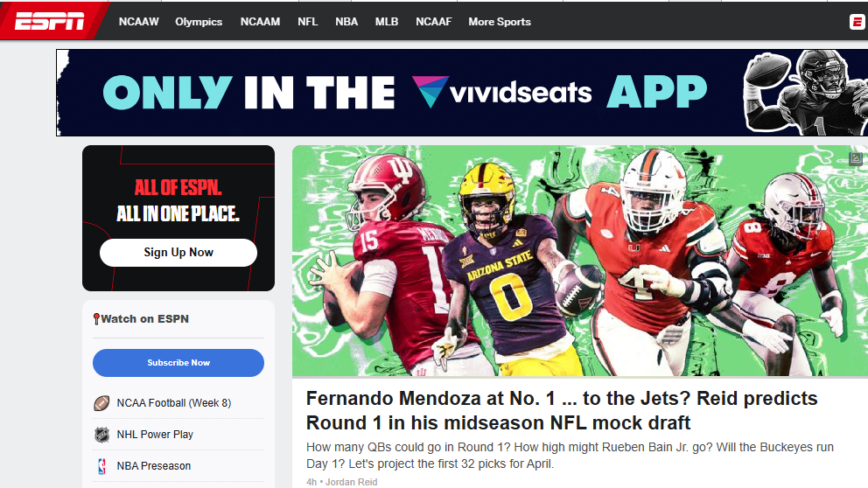Select the NCAAF navigation item
Viewport: 868px width, 488px height.
pos(433,22)
